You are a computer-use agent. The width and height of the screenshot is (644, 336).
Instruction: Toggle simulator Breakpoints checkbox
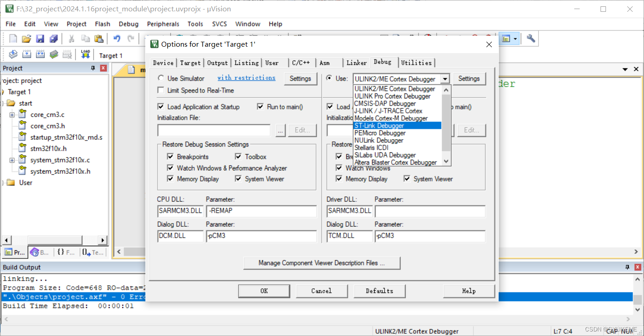click(170, 156)
